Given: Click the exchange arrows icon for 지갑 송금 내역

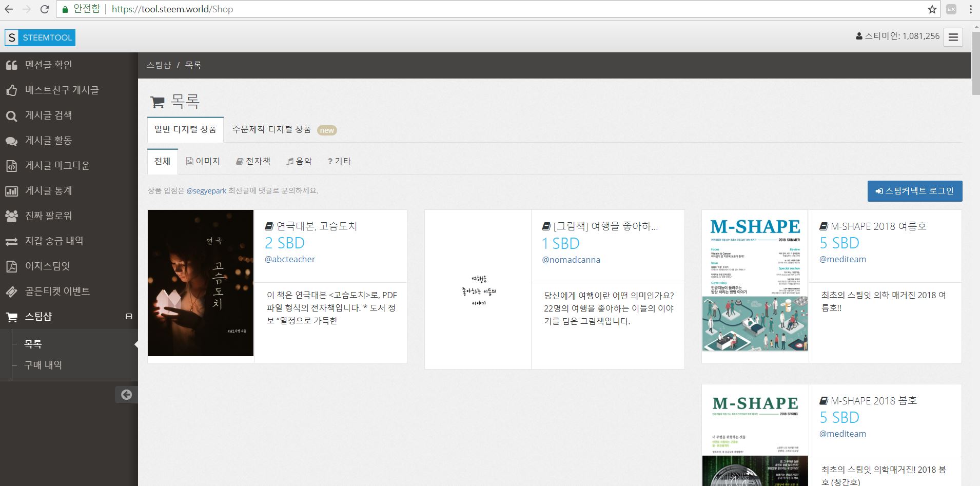Looking at the screenshot, I should (11, 241).
